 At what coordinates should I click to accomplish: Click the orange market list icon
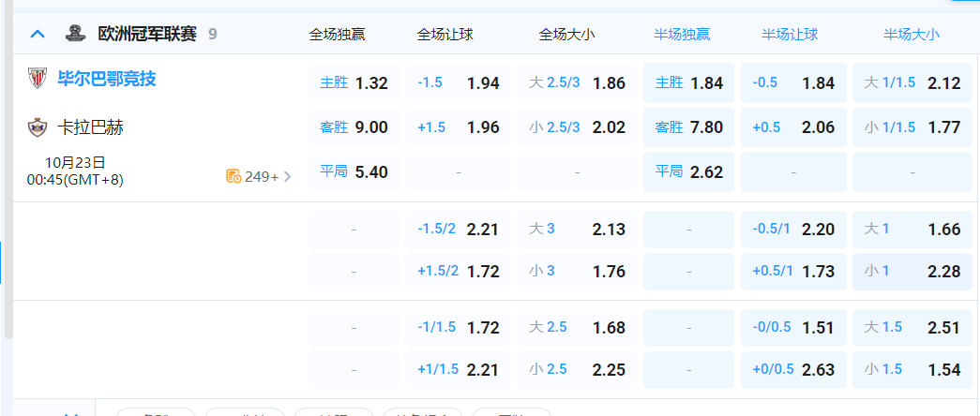click(x=234, y=176)
